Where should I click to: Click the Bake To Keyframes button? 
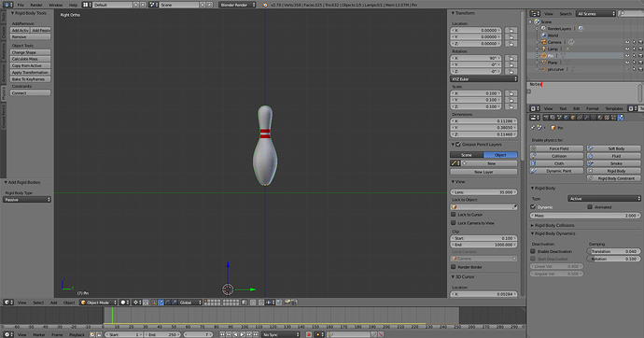click(31, 78)
